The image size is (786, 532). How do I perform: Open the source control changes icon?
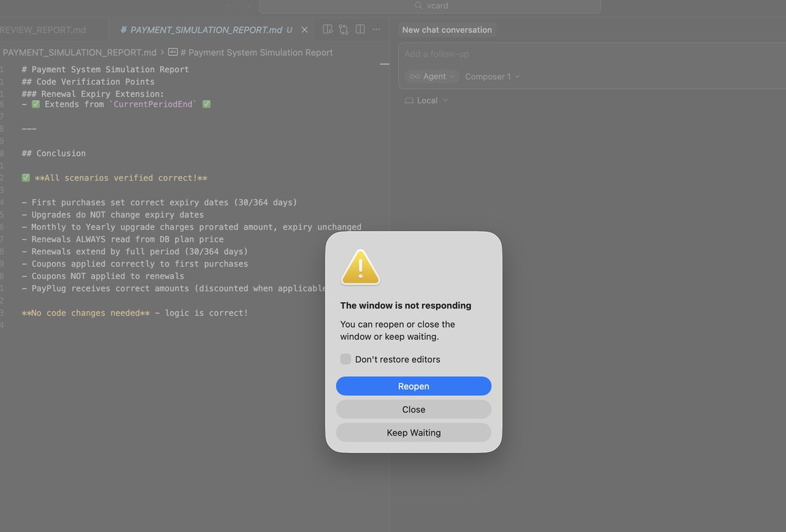tap(343, 29)
